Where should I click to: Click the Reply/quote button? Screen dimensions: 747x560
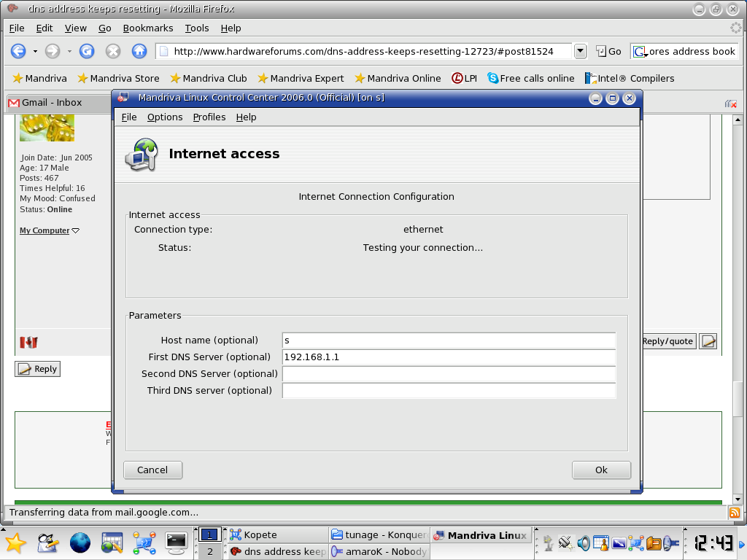coord(669,341)
